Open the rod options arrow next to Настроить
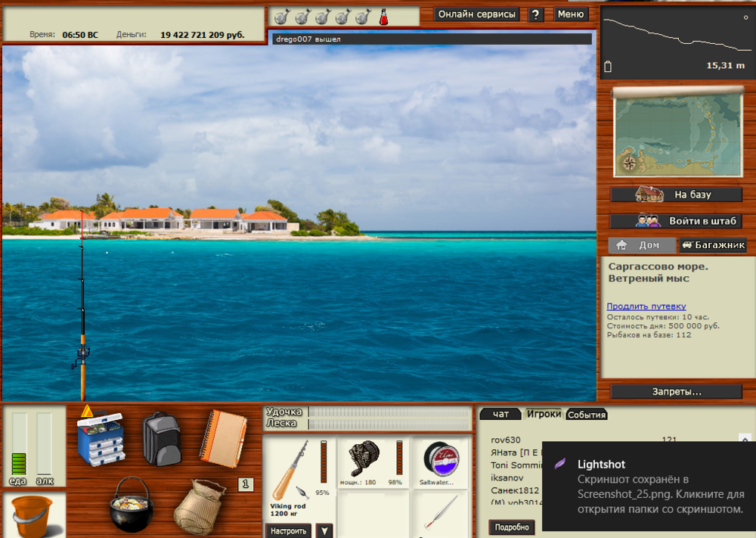Viewport: 756px width, 538px height. click(x=325, y=530)
